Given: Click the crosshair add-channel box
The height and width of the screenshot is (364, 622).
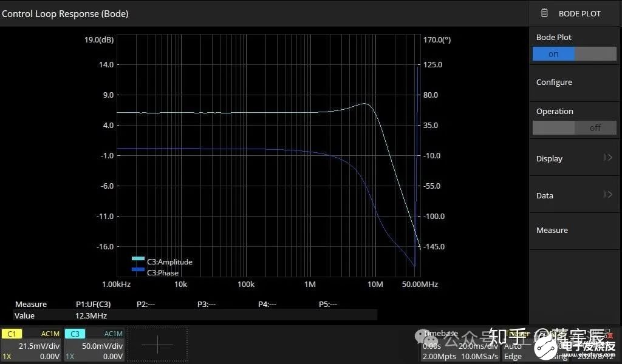Looking at the screenshot, I should [157, 345].
